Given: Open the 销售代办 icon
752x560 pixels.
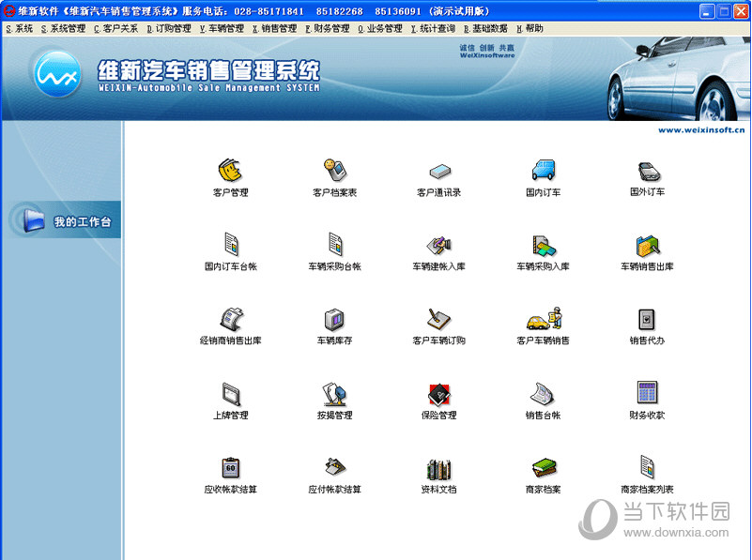Looking at the screenshot, I should 647,320.
